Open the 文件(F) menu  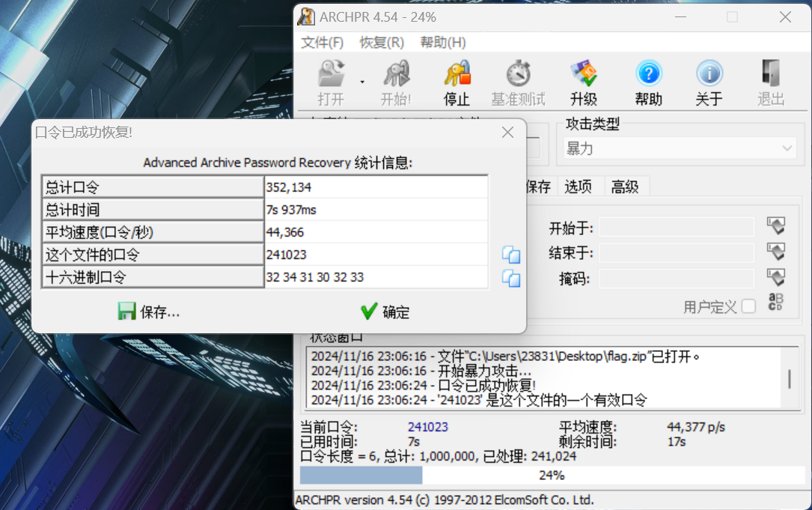[x=322, y=43]
